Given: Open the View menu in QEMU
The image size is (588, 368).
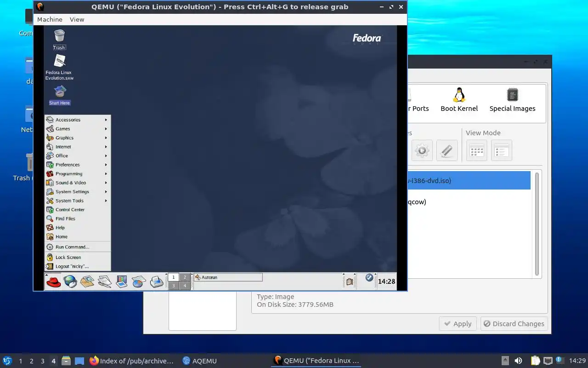Looking at the screenshot, I should point(77,19).
